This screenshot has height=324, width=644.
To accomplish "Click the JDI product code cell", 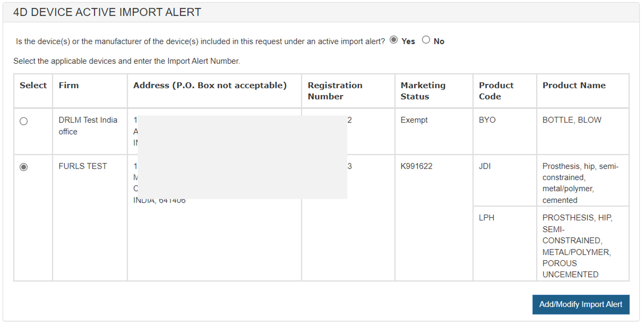I will coord(484,166).
